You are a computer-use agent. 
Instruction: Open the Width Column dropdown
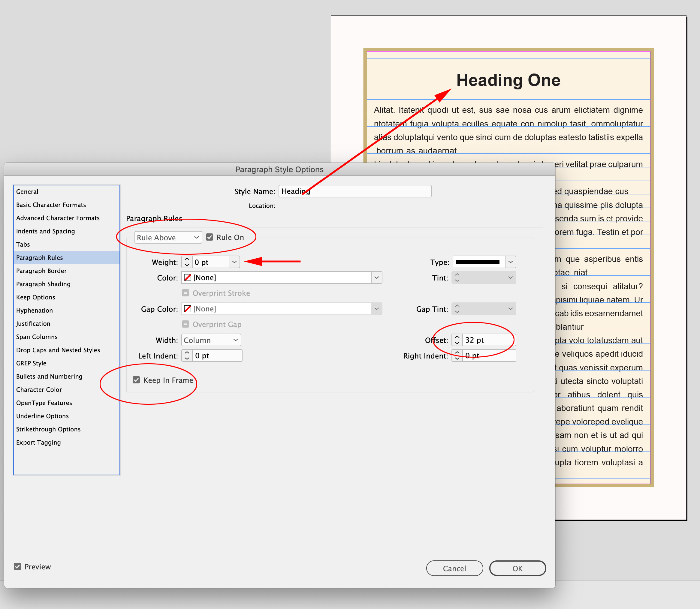(211, 340)
